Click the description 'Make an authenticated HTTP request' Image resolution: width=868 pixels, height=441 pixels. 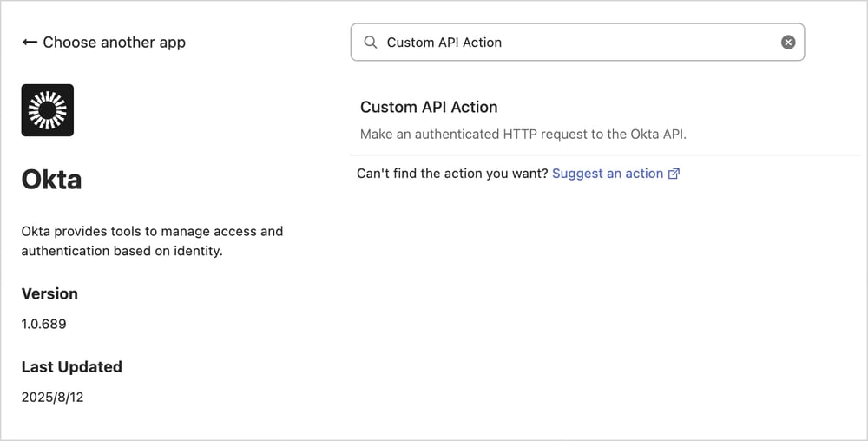(523, 135)
